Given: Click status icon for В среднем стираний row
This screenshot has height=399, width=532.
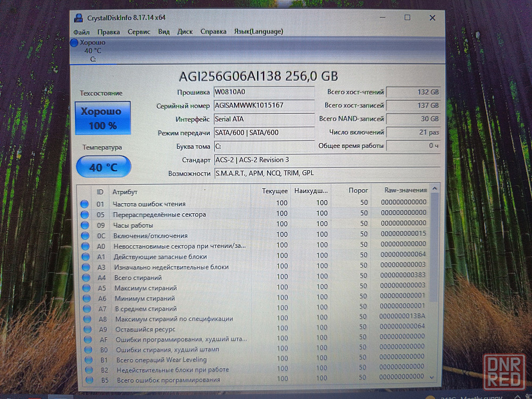Looking at the screenshot, I should point(87,309).
